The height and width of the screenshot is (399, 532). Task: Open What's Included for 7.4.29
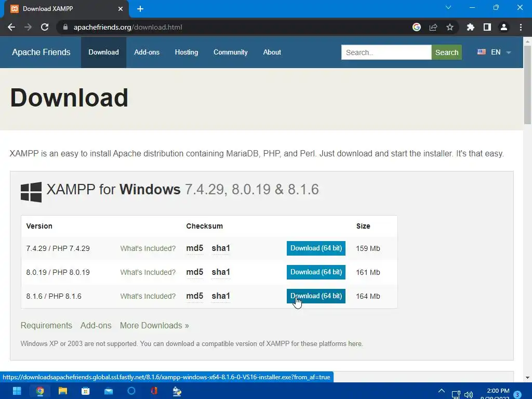tap(148, 248)
